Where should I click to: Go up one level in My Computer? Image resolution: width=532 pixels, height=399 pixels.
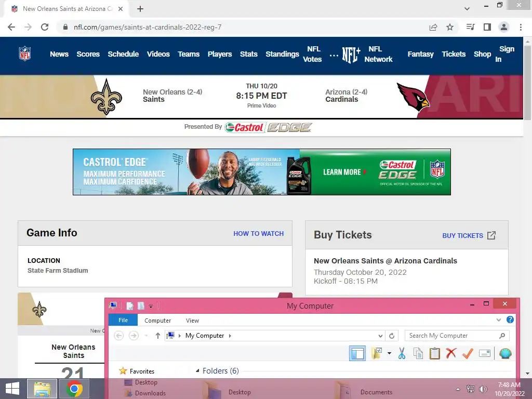(x=158, y=336)
